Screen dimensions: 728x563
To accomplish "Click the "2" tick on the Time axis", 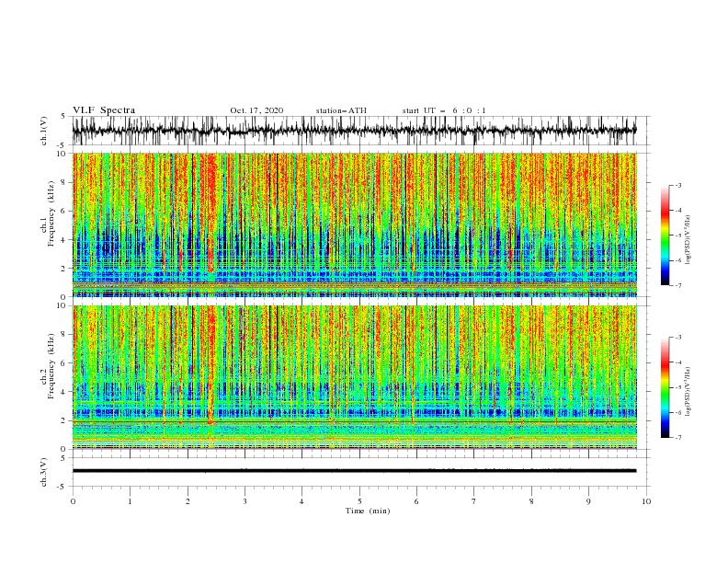I will tap(188, 501).
